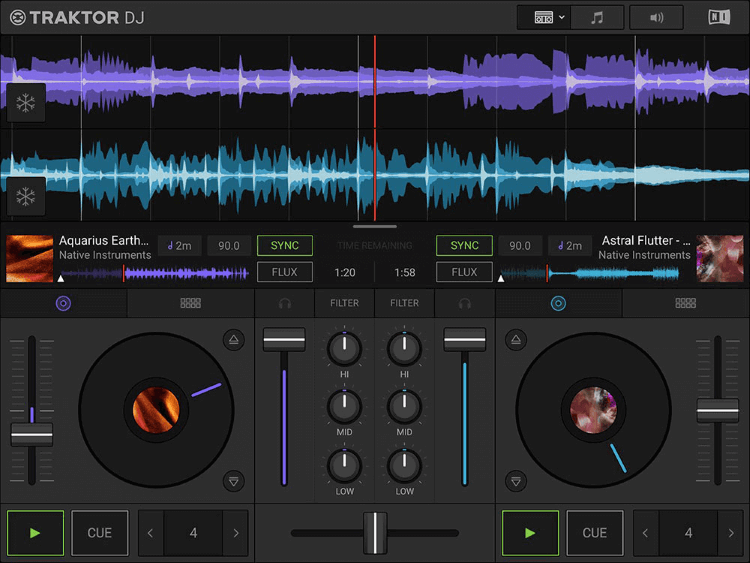The width and height of the screenshot is (750, 563).
Task: Click right channel MID EQ knob
Action: coord(404,406)
